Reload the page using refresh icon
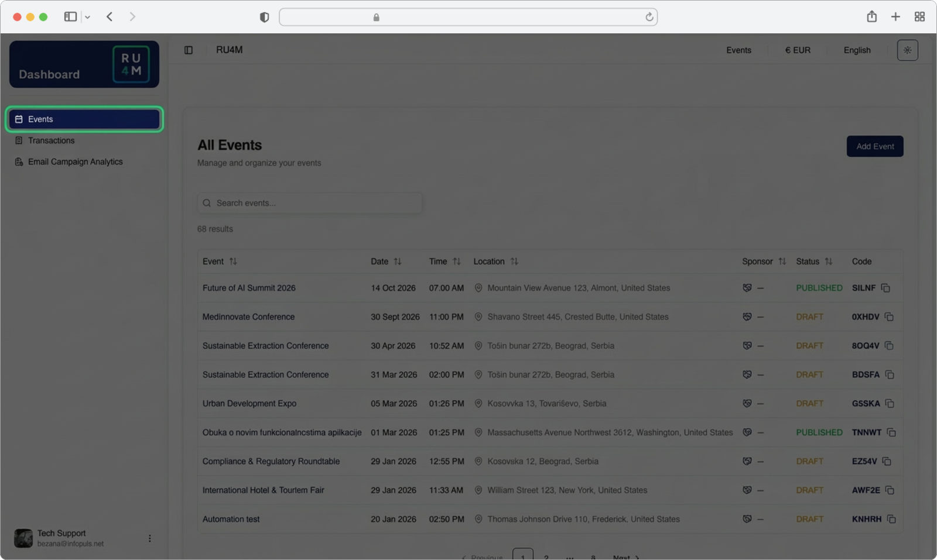The width and height of the screenshot is (937, 560). 649,17
